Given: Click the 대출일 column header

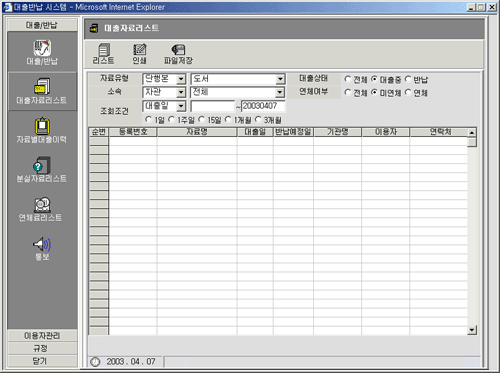Looking at the screenshot, I should pyautogui.click(x=255, y=132).
